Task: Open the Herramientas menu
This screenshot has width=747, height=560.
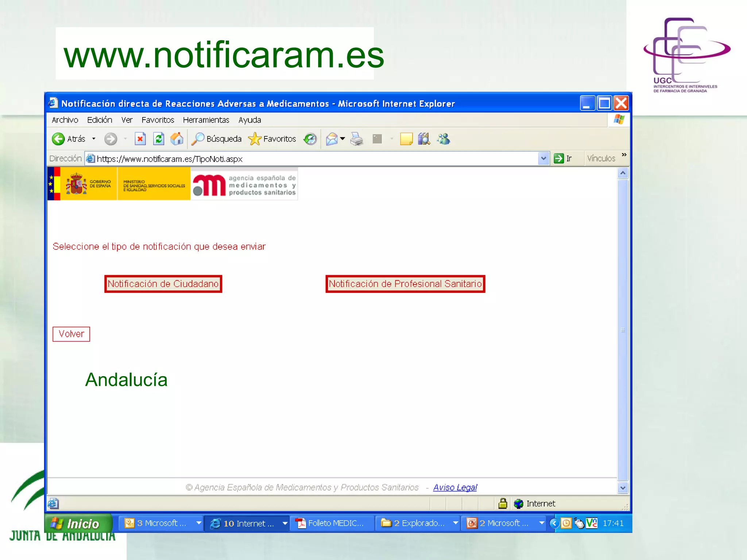Action: click(x=206, y=120)
